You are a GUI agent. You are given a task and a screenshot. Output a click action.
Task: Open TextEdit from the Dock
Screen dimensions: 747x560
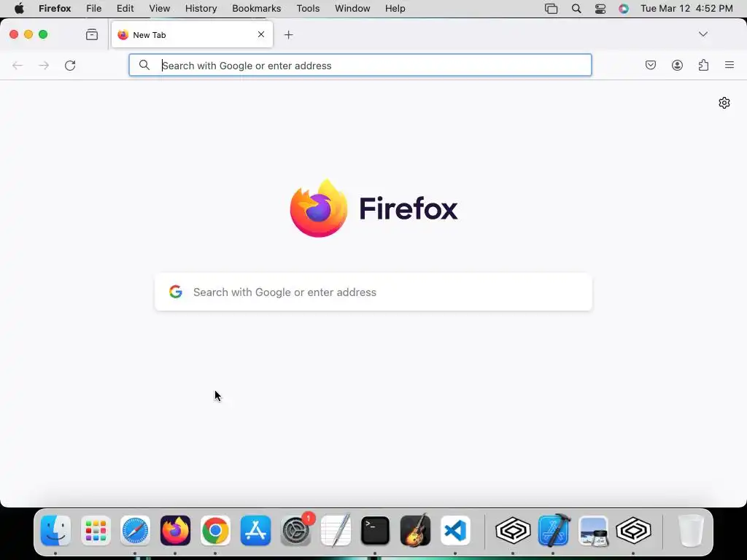pyautogui.click(x=336, y=531)
